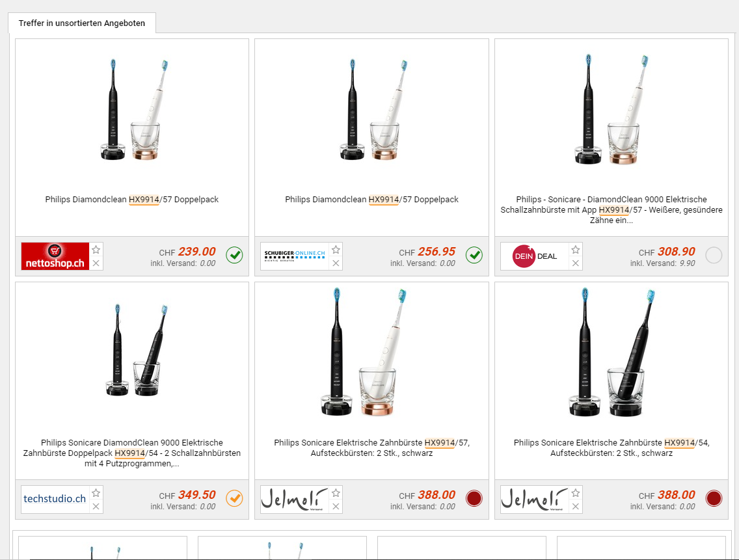The height and width of the screenshot is (560, 739).
Task: Click the red status dot on Jelmoli 388.00 HX9914/57
Action: tap(474, 498)
